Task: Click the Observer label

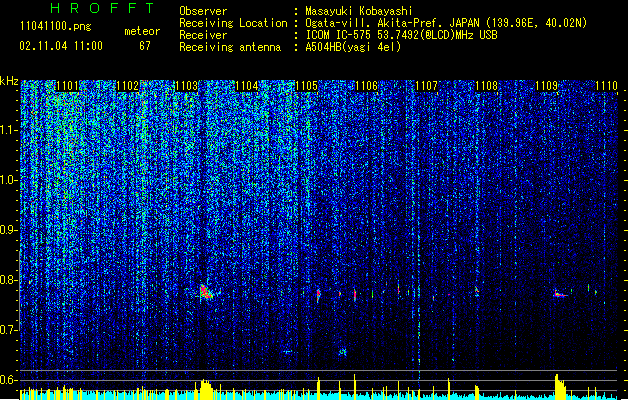Action: [x=203, y=11]
